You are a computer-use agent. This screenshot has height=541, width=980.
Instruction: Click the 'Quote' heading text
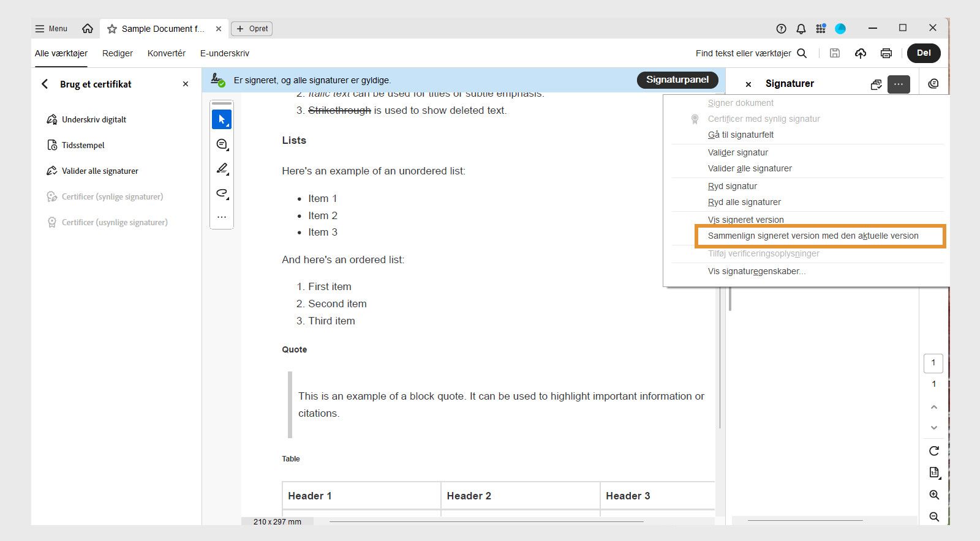[295, 349]
